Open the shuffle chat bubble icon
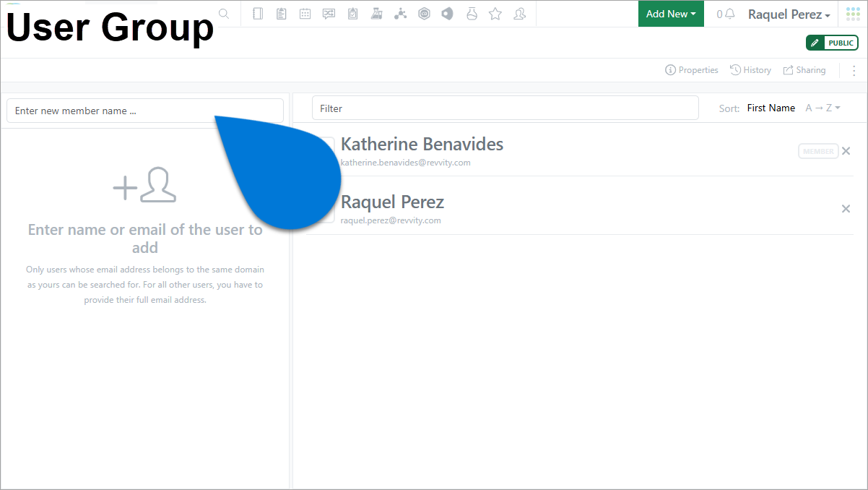 point(329,14)
